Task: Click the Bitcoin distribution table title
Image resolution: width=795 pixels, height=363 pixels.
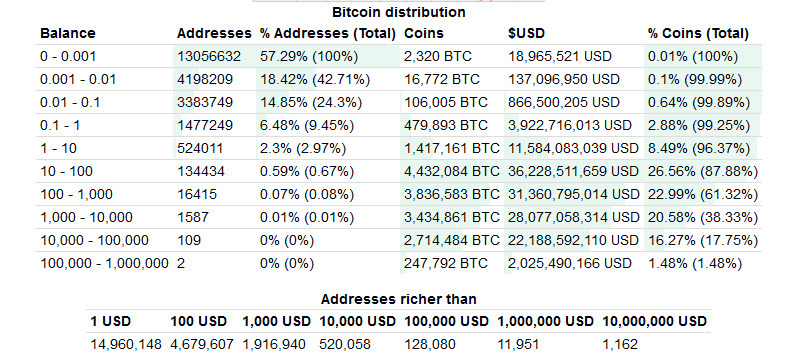Action: (399, 12)
